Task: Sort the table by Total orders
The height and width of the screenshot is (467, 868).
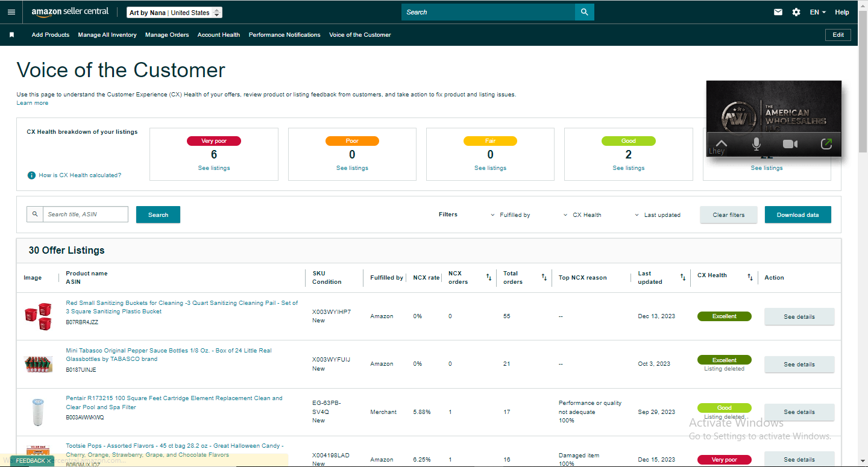Action: coord(544,277)
